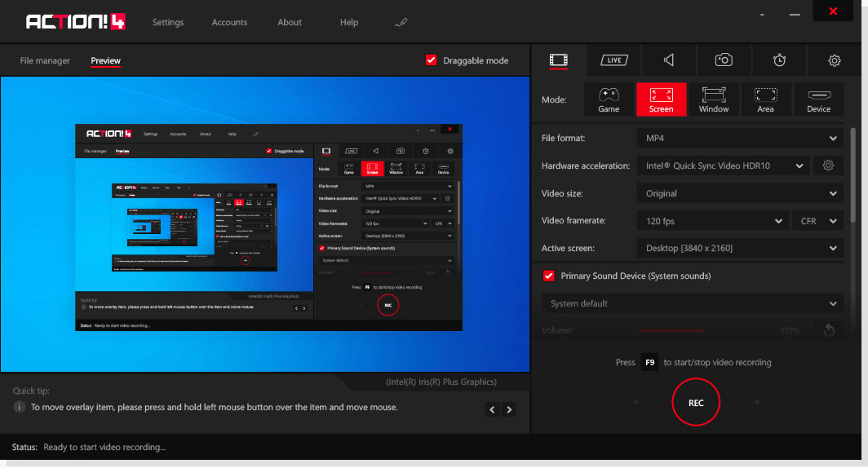Show the next quick tip arrow
This screenshot has height=468, width=868.
pos(510,409)
